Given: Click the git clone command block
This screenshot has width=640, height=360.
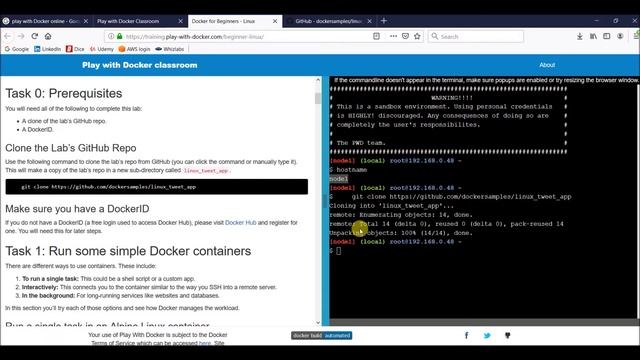Looking at the screenshot, I should [157, 187].
